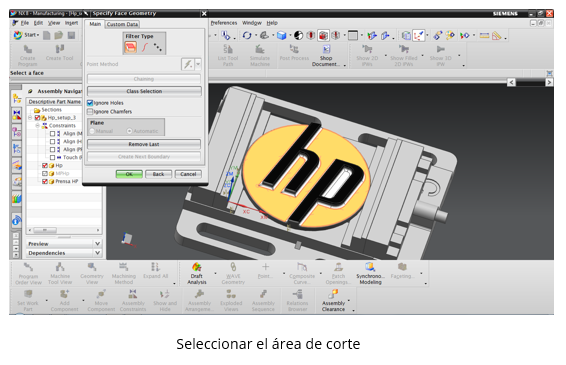Toggle the MPHp component checkbox

point(45,173)
